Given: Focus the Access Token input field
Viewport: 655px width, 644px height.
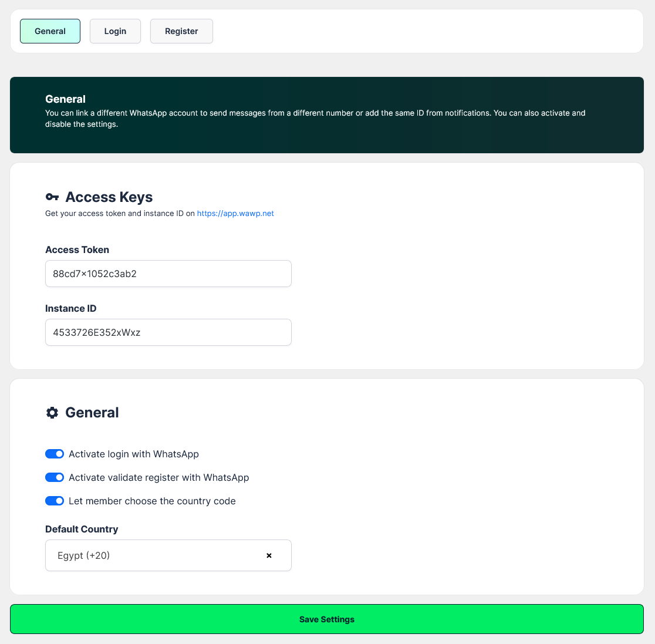Looking at the screenshot, I should 168,274.
